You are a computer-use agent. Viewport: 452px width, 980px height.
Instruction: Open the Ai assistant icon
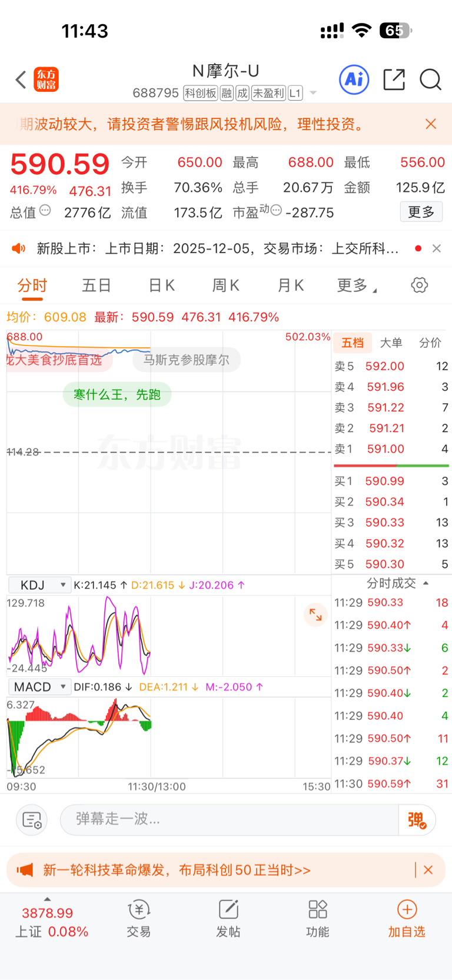pyautogui.click(x=354, y=79)
